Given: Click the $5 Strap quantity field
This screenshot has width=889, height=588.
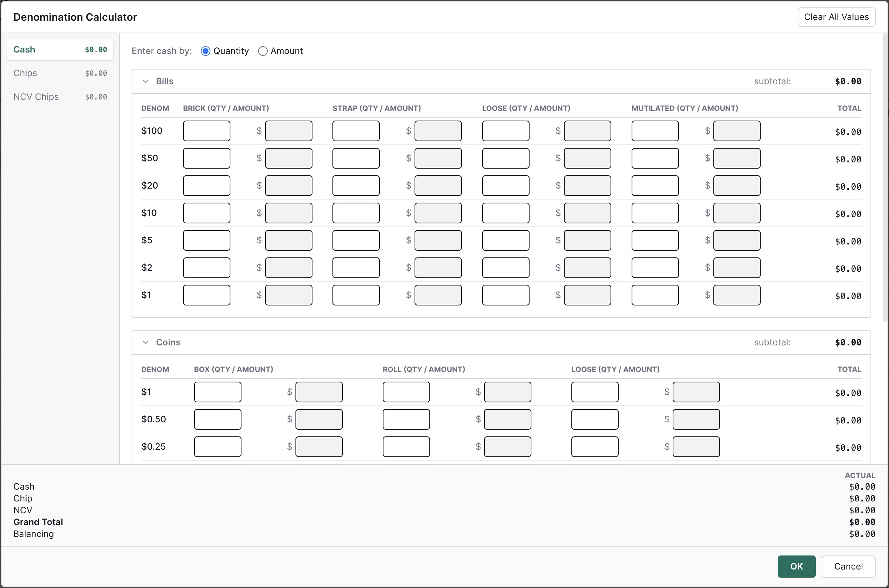Looking at the screenshot, I should tap(356, 240).
